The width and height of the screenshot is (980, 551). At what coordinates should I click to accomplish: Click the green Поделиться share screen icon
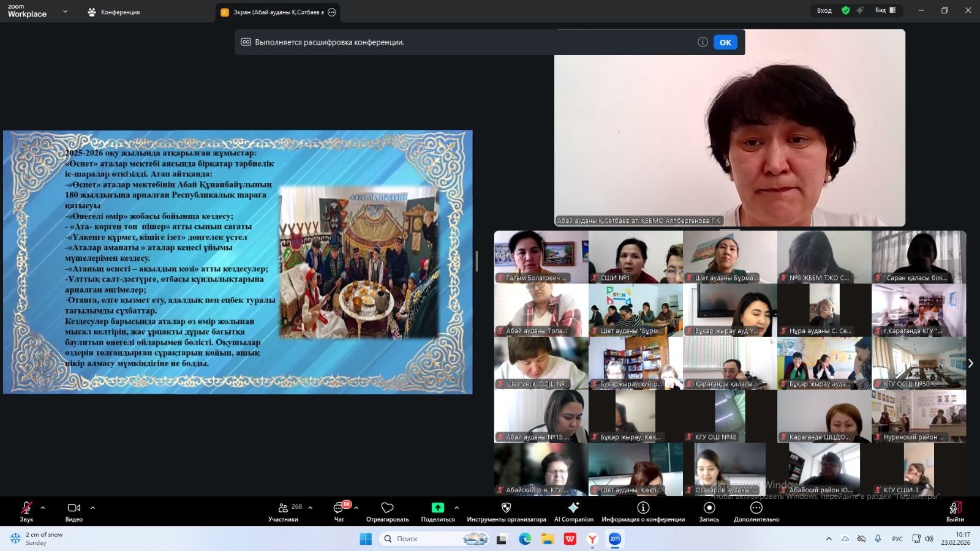tap(437, 508)
